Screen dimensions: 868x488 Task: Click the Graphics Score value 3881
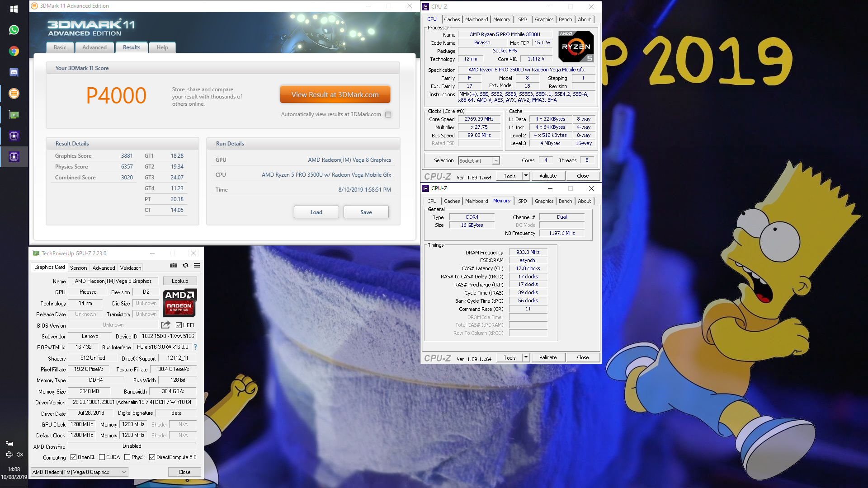point(127,156)
